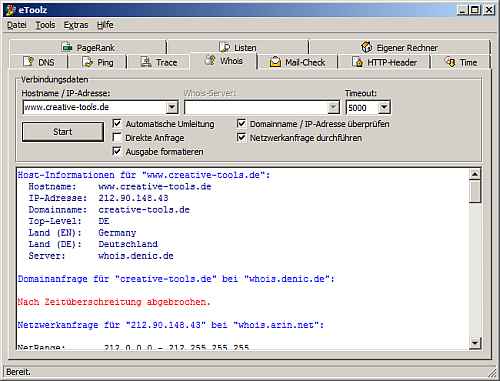Viewport: 500px width, 381px height.
Task: Open the Hostname / IP-Adresse dropdown arrow
Action: [x=172, y=107]
